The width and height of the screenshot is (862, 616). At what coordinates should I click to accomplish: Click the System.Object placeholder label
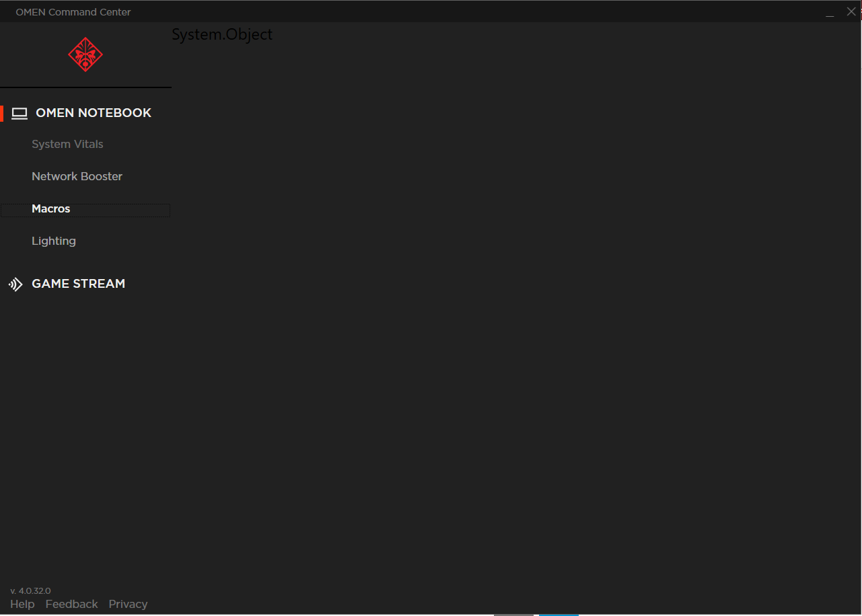pos(222,34)
